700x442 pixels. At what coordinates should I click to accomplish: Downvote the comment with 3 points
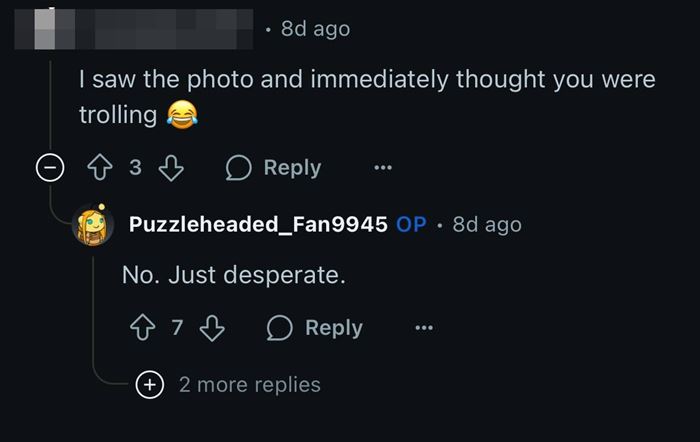171,167
